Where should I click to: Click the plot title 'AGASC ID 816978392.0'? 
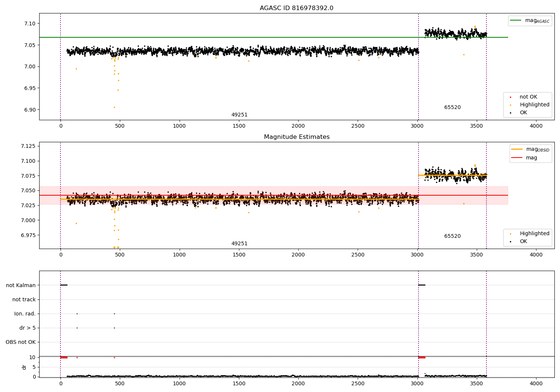tap(296, 8)
